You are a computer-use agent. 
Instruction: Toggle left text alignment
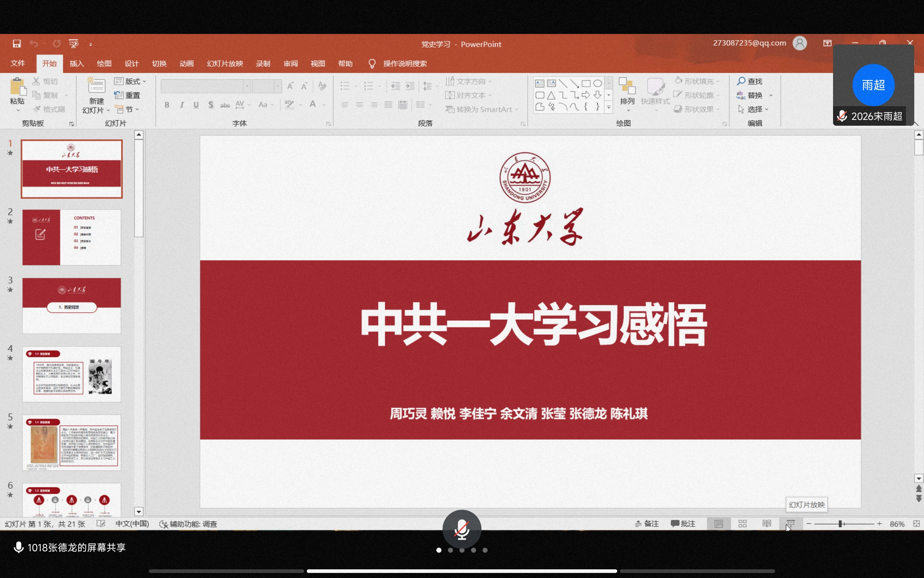[345, 105]
